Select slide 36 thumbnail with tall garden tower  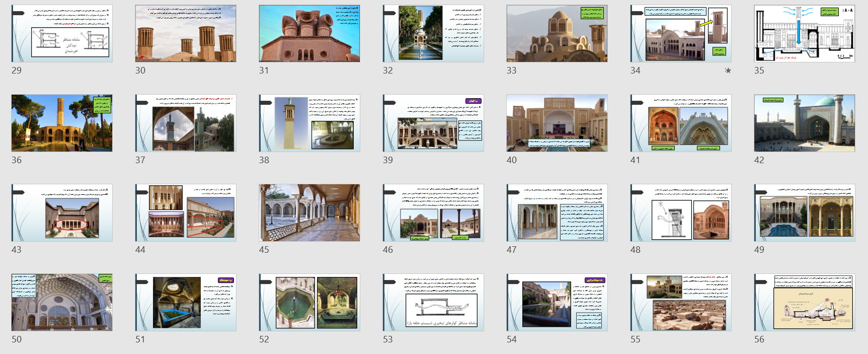tap(62, 123)
